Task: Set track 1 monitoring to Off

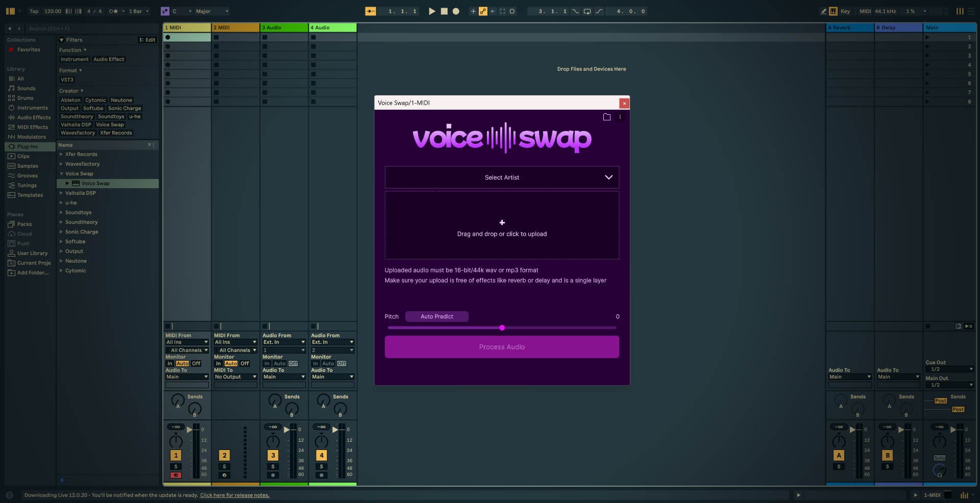Action: pos(196,364)
